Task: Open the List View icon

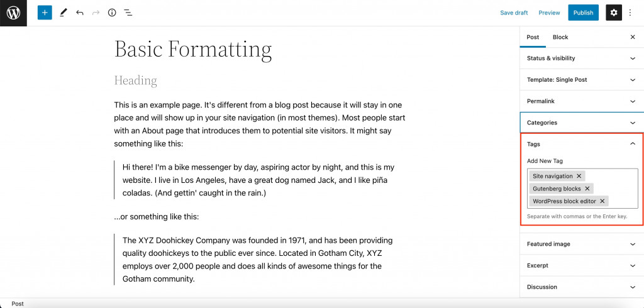Action: (128, 13)
